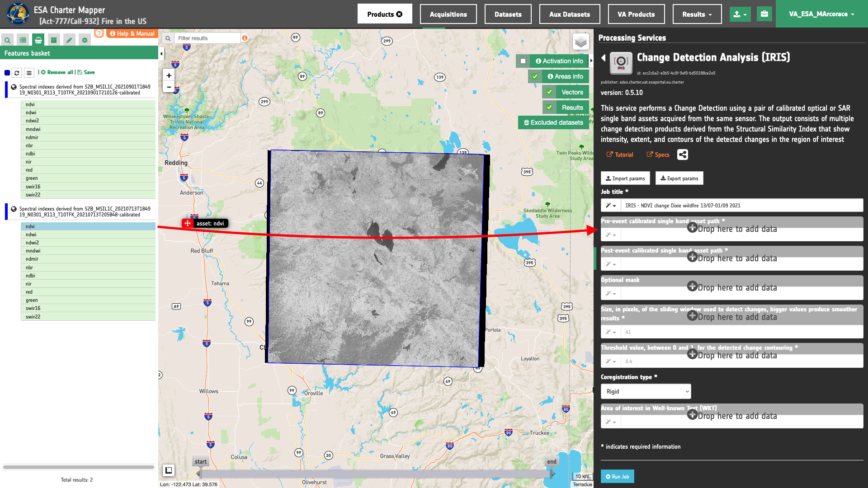Click the orange question mark help icon
This screenshot has height=488, width=868.
point(99,33)
